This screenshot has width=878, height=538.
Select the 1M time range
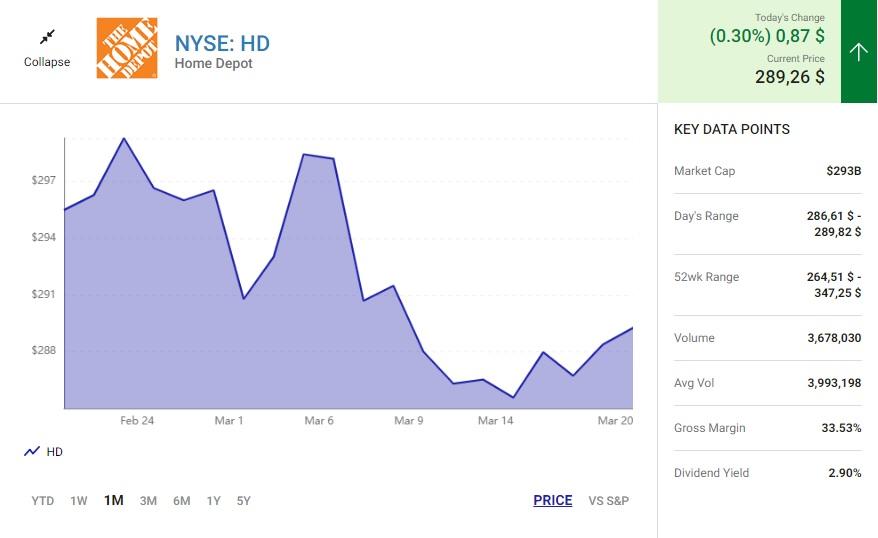(114, 500)
